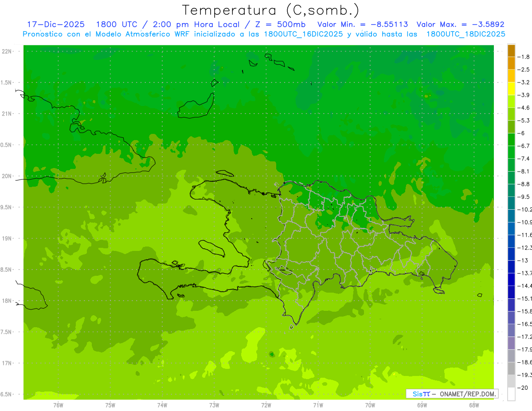This screenshot has width=532, height=411.
Task: Click the blue swatch just below -13
Action: pyautogui.click(x=511, y=266)
